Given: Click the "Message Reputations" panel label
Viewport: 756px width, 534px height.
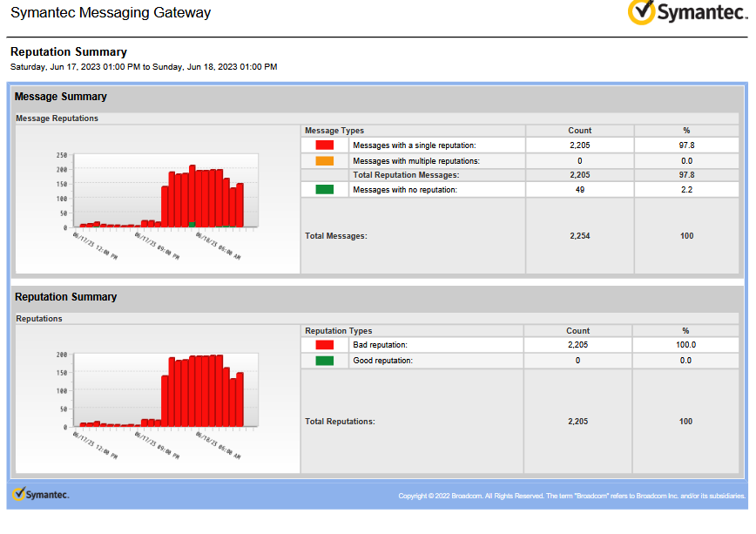Looking at the screenshot, I should pos(57,118).
